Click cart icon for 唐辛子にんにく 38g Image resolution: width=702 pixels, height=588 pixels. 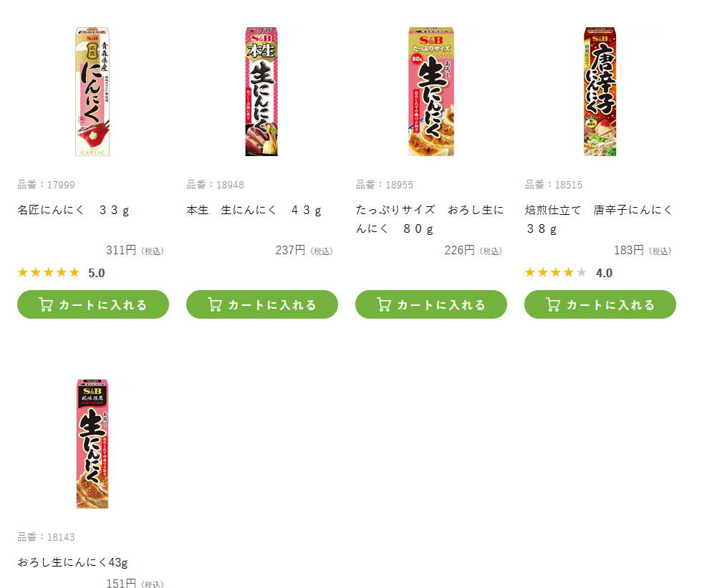pos(553,304)
